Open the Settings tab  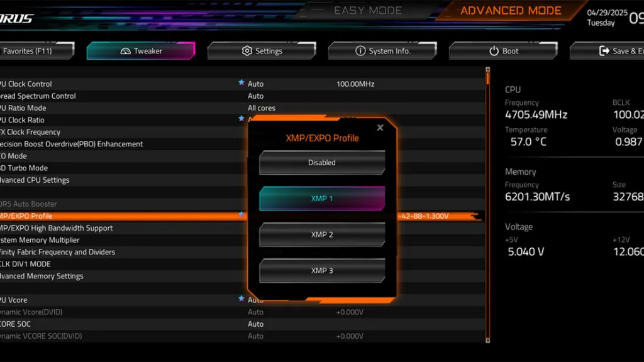pyautogui.click(x=262, y=51)
